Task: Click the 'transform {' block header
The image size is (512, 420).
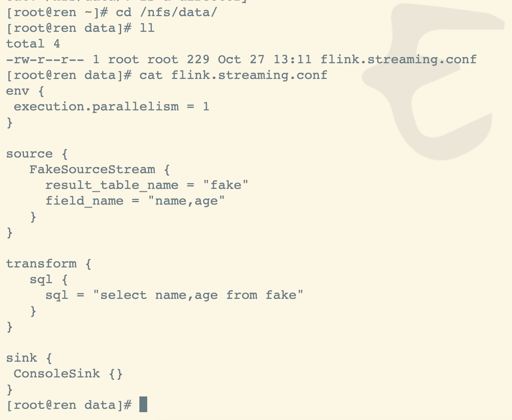Action: 49,264
